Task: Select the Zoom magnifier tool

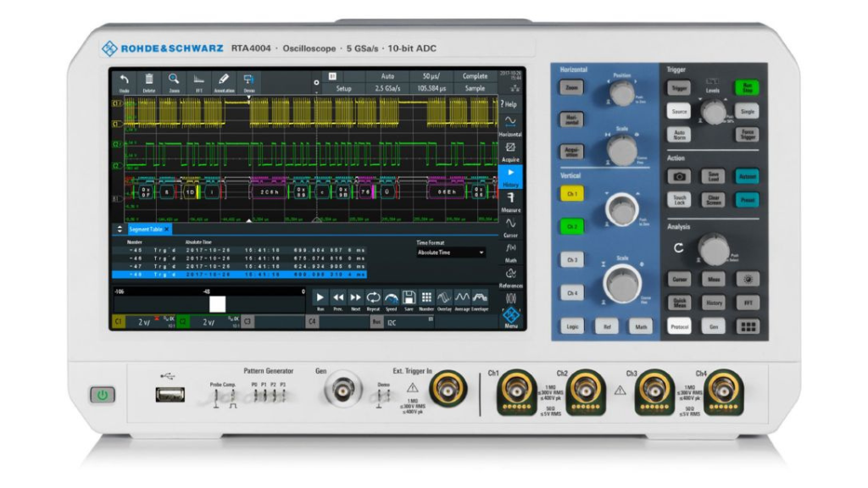Action: (174, 81)
